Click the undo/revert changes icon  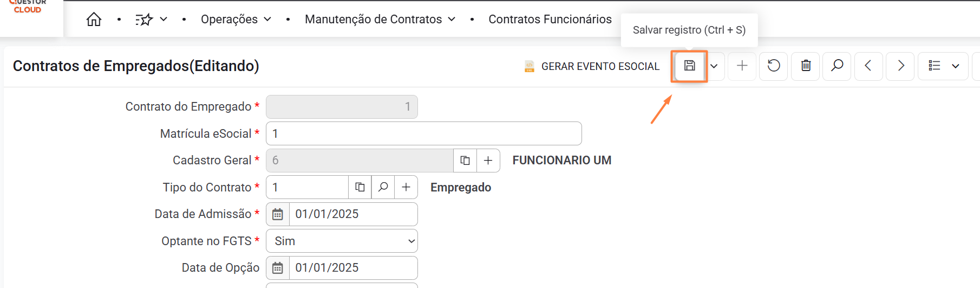pyautogui.click(x=774, y=66)
